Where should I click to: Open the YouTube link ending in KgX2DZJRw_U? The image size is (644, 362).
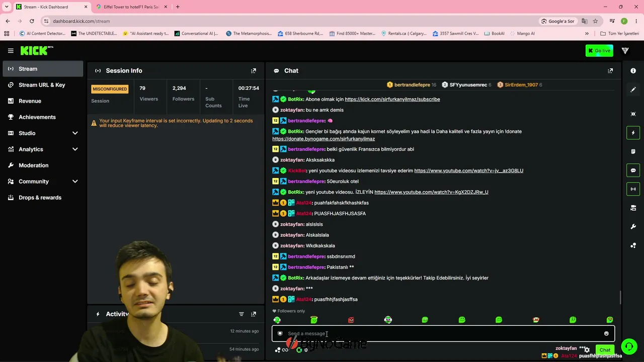point(431,192)
